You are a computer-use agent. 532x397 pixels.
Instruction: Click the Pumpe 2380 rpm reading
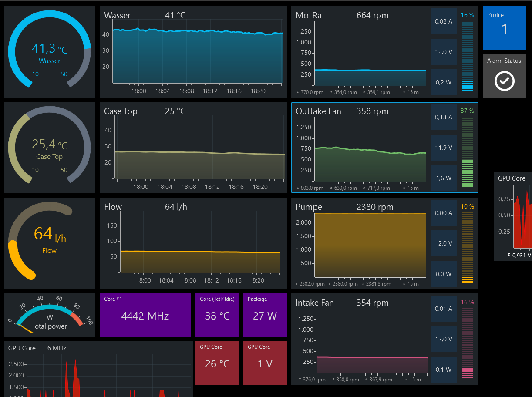click(x=375, y=207)
